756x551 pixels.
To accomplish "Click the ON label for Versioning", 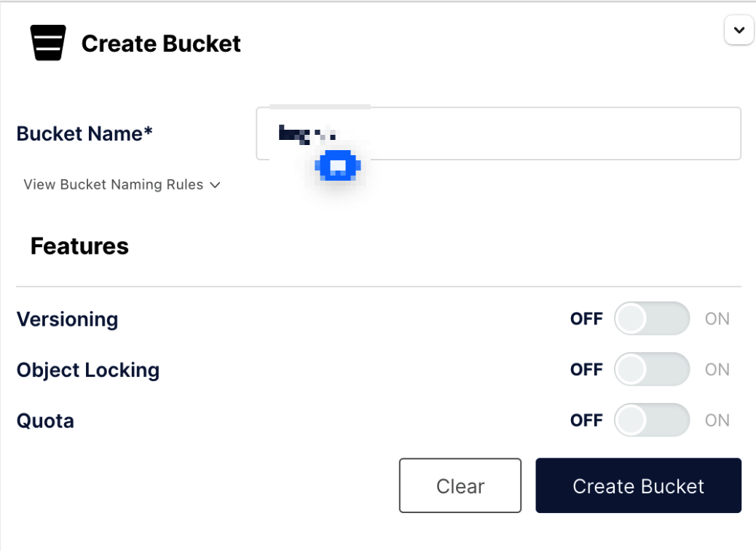I will coord(717,319).
